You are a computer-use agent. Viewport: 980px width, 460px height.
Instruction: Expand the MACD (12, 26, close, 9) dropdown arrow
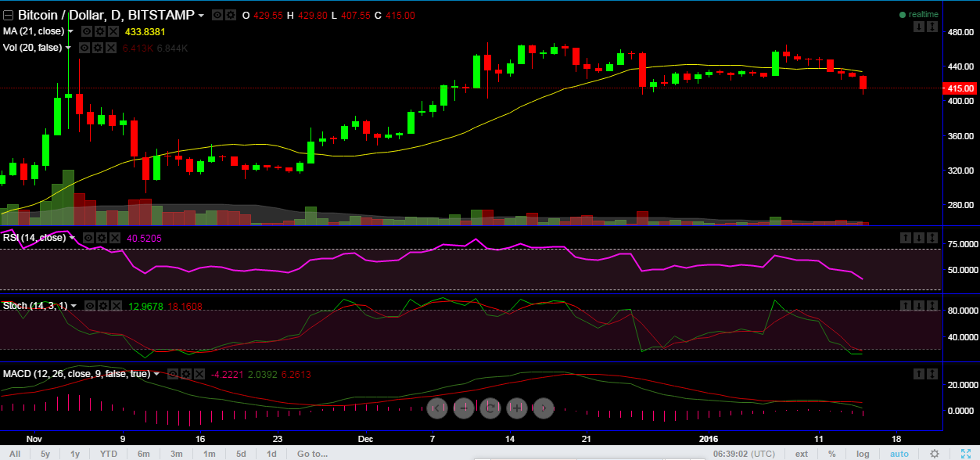tap(156, 374)
